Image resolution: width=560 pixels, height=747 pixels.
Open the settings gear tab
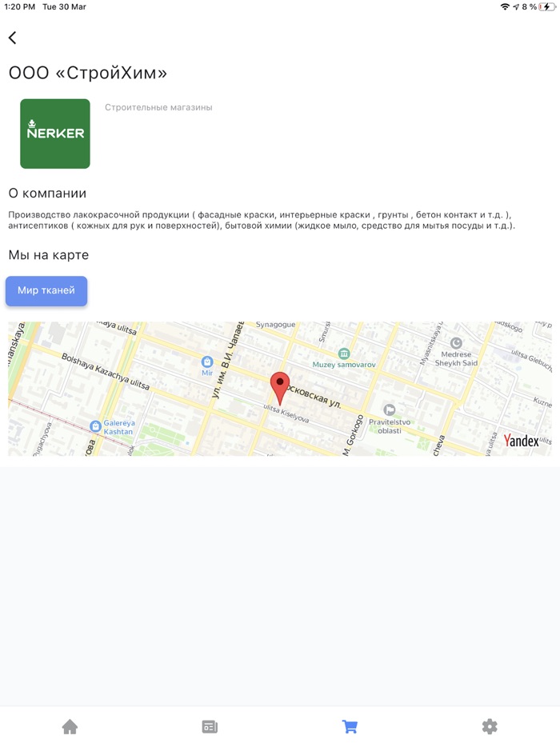[490, 726]
